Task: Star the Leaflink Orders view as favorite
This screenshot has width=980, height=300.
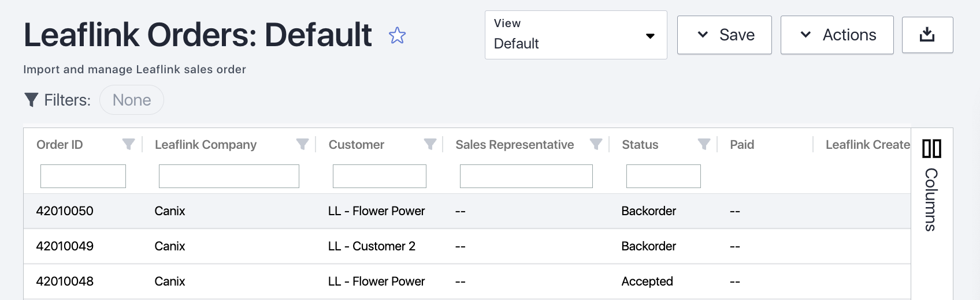Action: point(397,36)
